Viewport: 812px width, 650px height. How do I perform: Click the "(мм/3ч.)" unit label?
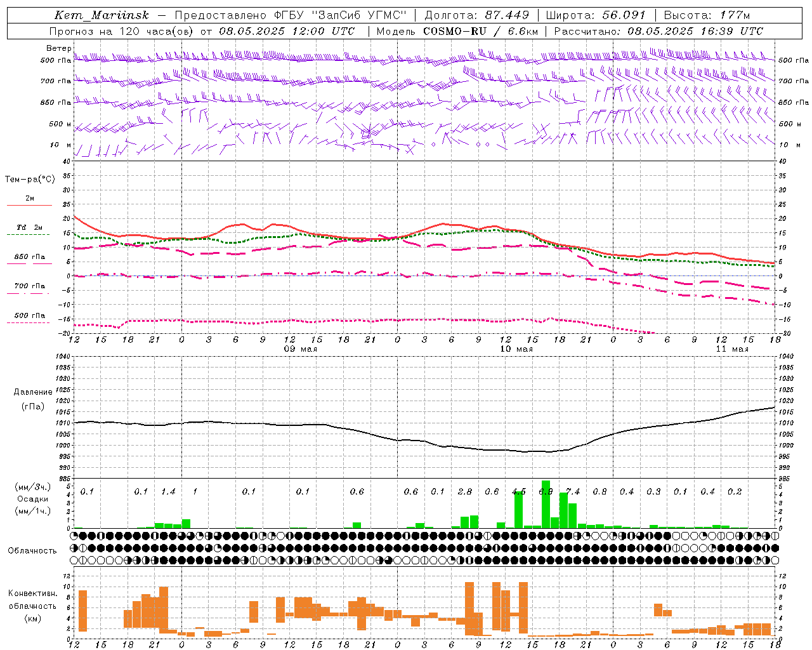point(32,487)
